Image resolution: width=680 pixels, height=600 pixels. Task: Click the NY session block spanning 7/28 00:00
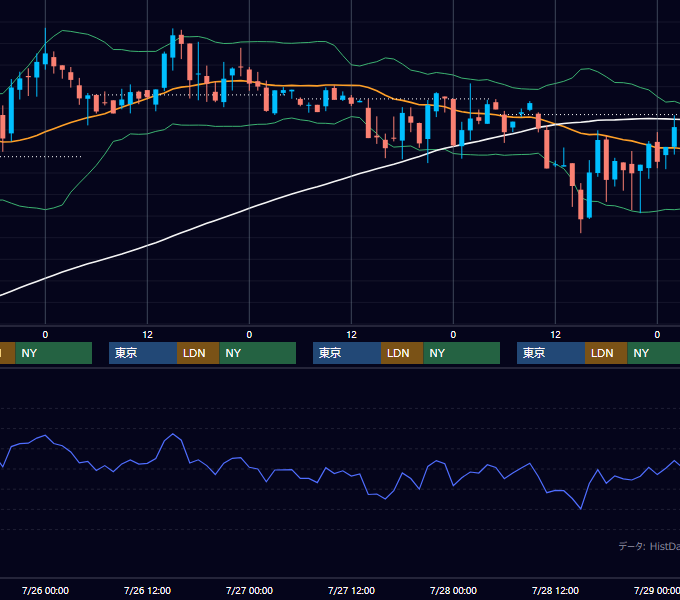461,353
